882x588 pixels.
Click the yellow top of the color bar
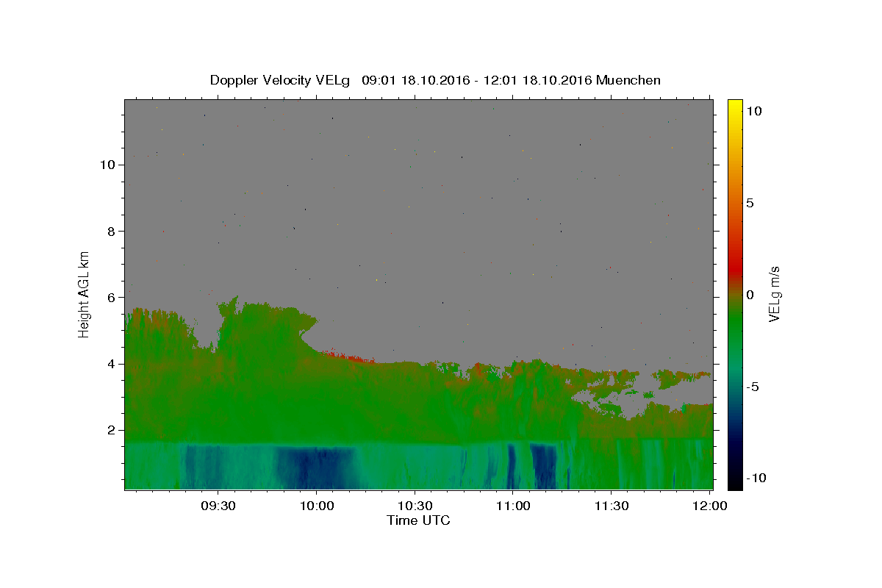click(735, 103)
